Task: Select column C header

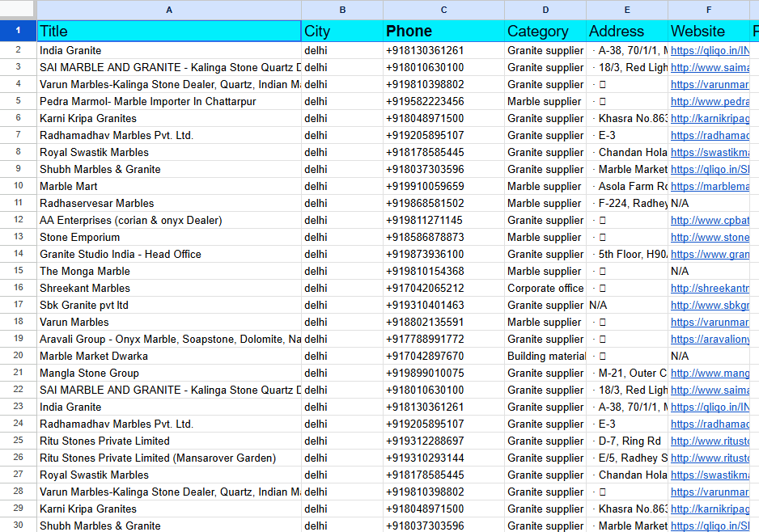Action: (x=444, y=10)
